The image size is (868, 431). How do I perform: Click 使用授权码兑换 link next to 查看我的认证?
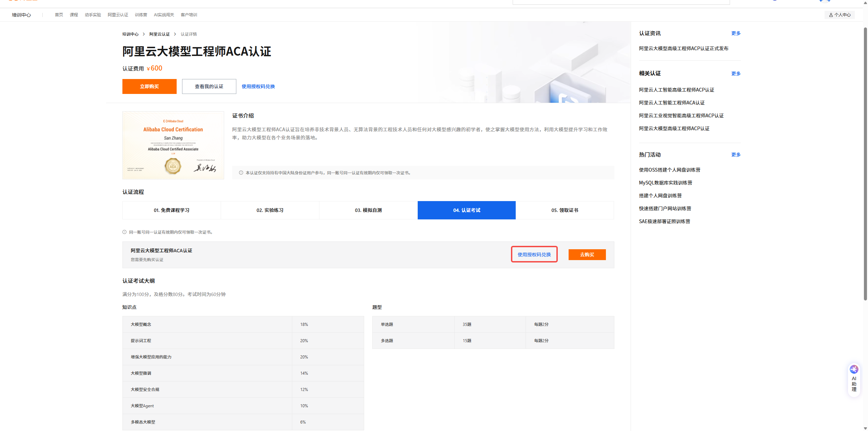tap(258, 86)
